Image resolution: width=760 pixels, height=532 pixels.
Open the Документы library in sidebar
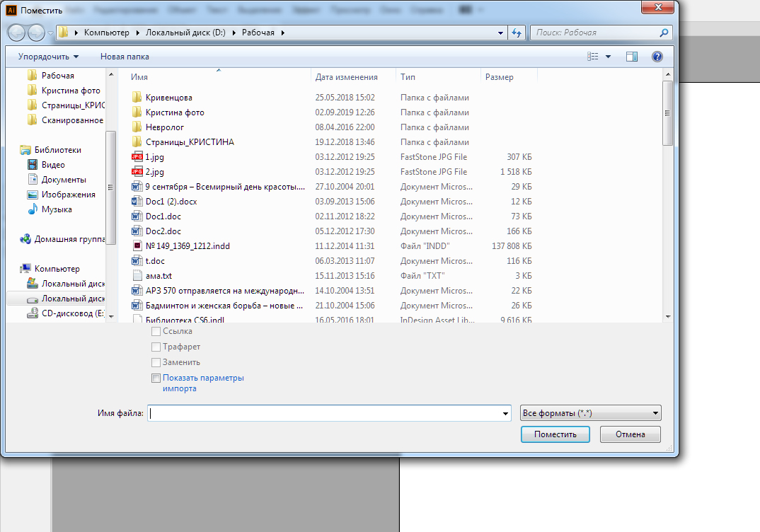[57, 179]
